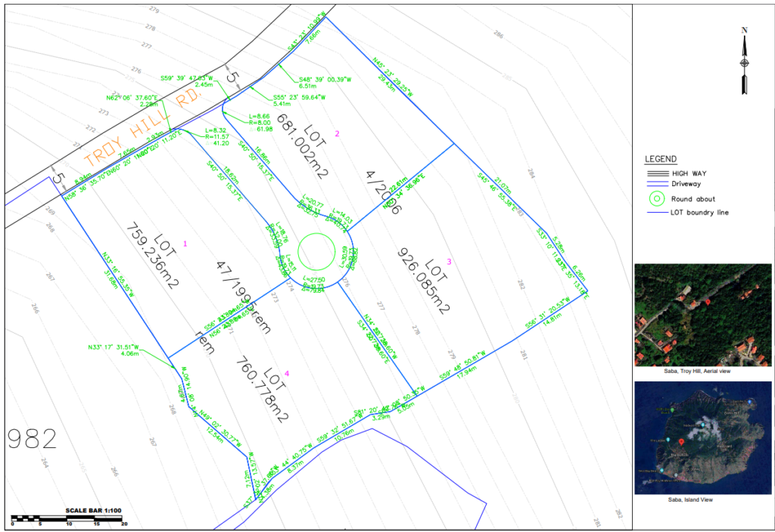Screen dimensions: 775x532
Task: Click the large 982 parcel number
Action: pyautogui.click(x=32, y=438)
